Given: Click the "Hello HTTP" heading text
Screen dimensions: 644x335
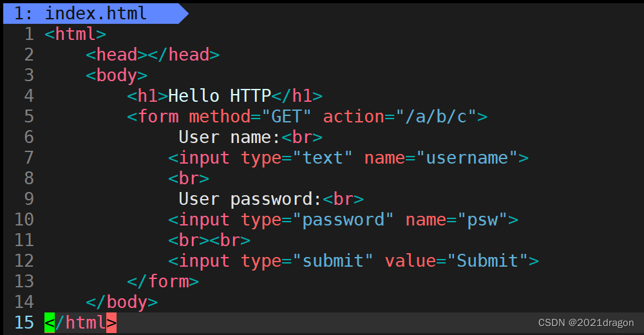Looking at the screenshot, I should pos(219,96).
